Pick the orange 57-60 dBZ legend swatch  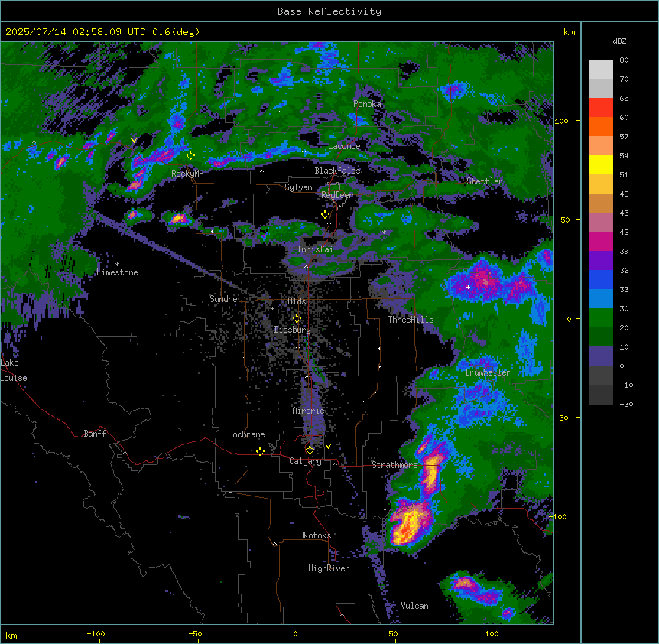pos(601,126)
